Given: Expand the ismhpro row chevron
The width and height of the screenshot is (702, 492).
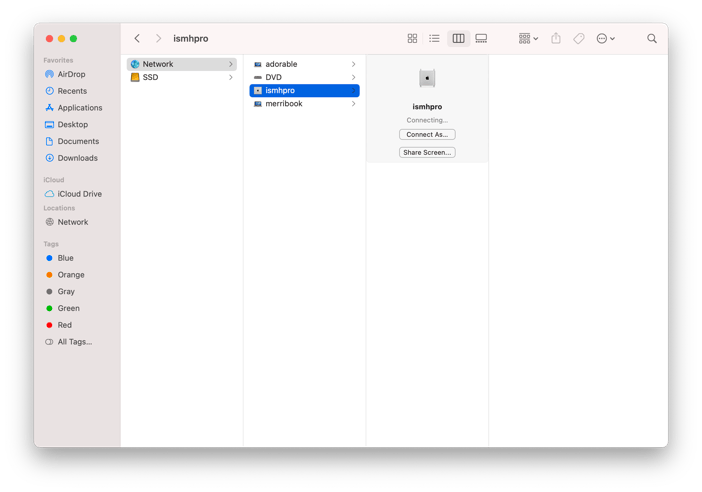Looking at the screenshot, I should click(353, 90).
